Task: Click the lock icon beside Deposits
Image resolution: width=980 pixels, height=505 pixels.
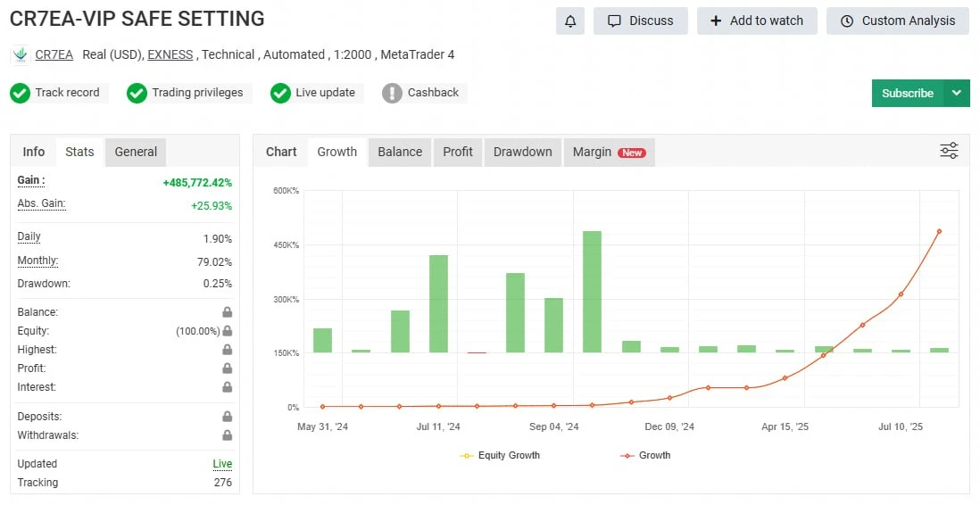Action: point(228,417)
